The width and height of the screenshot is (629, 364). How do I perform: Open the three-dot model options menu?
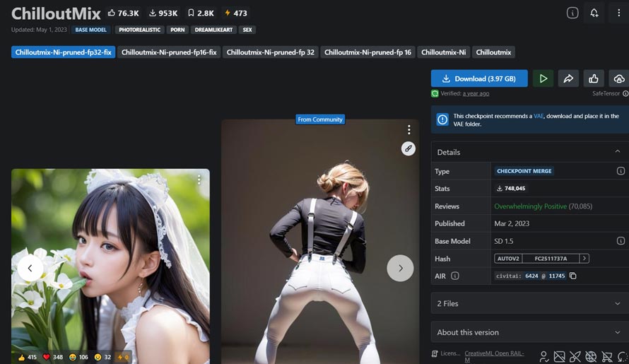[x=618, y=13]
